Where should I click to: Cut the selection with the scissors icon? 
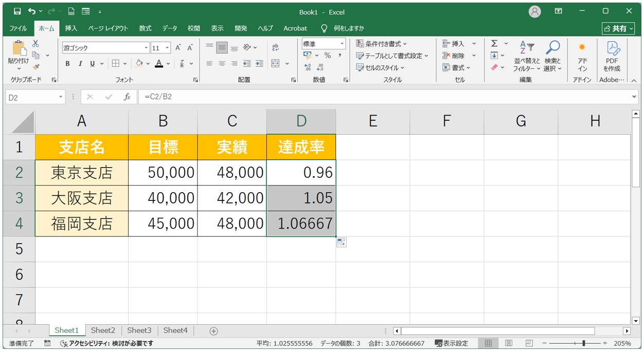(x=35, y=44)
